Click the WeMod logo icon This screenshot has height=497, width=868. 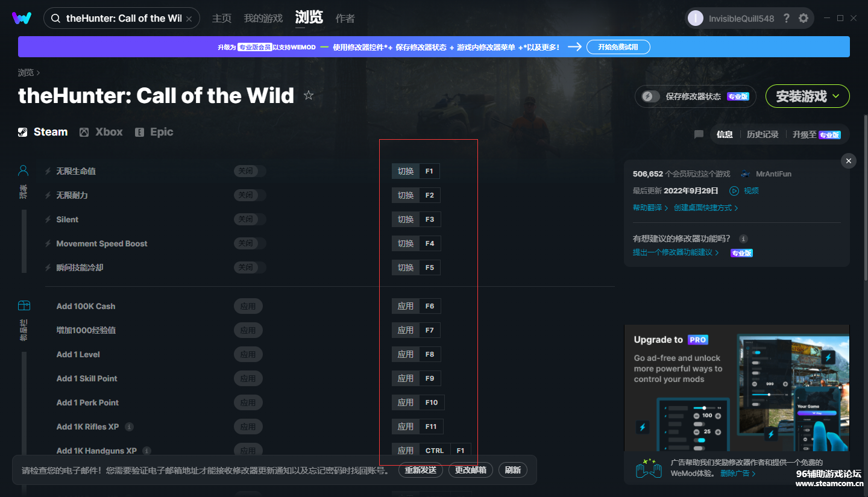[x=22, y=18]
